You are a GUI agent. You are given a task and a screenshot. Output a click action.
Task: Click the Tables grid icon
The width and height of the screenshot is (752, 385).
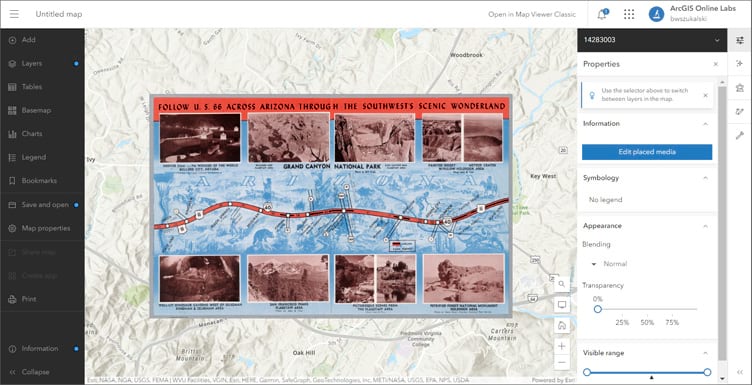12,87
